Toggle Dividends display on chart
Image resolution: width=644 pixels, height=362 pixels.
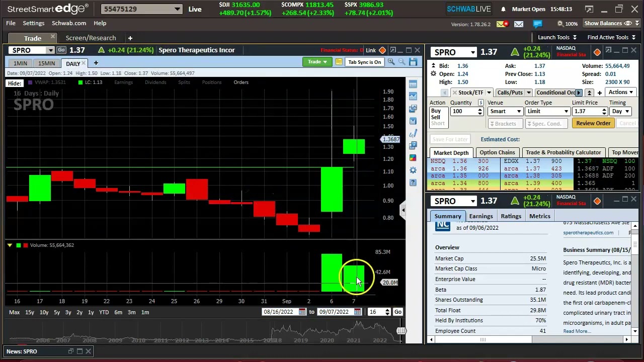[155, 82]
